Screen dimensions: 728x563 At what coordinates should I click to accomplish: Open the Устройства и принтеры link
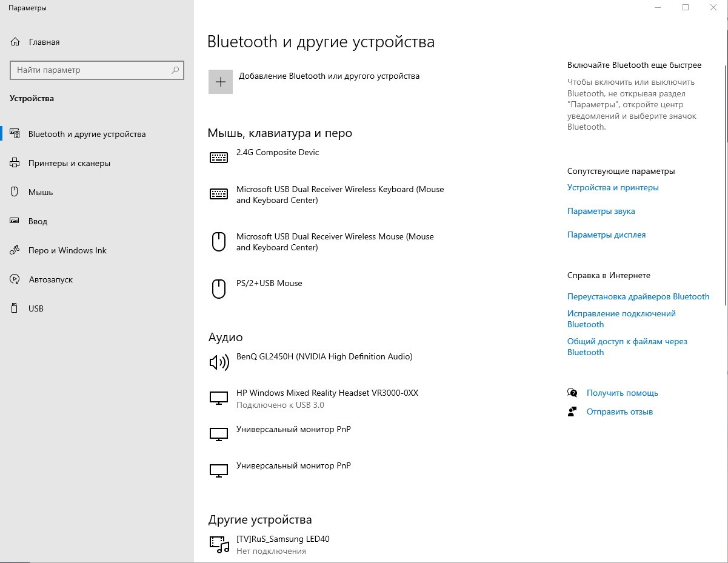point(613,188)
